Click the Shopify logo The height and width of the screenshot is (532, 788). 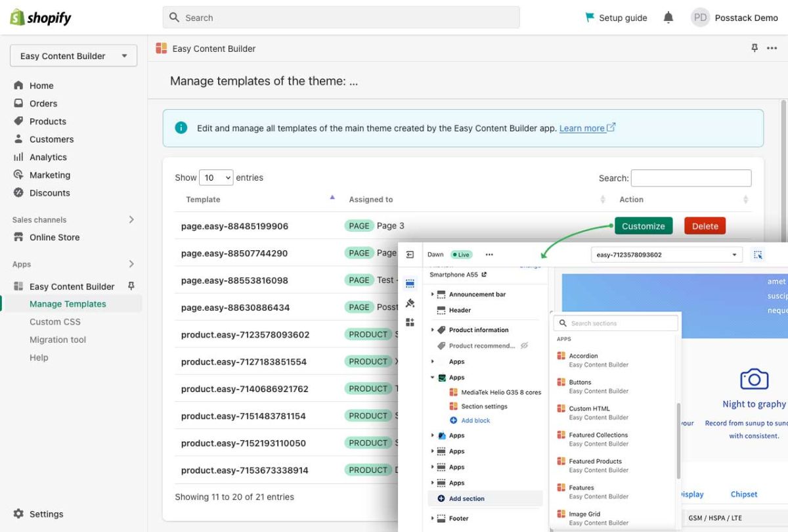point(41,18)
